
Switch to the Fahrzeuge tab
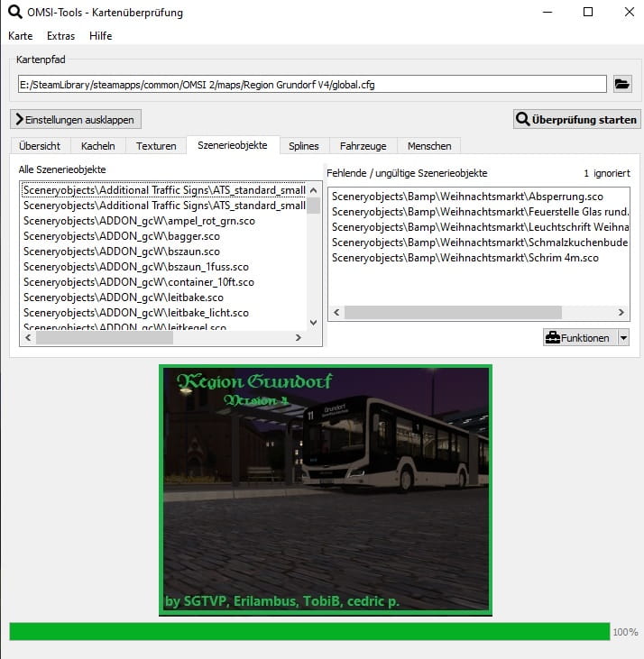click(364, 146)
